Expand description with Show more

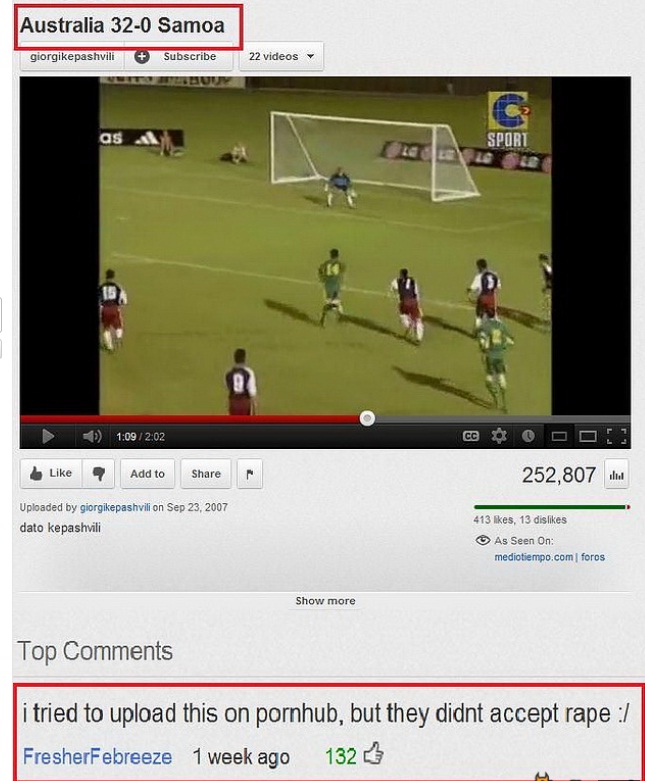coord(325,601)
